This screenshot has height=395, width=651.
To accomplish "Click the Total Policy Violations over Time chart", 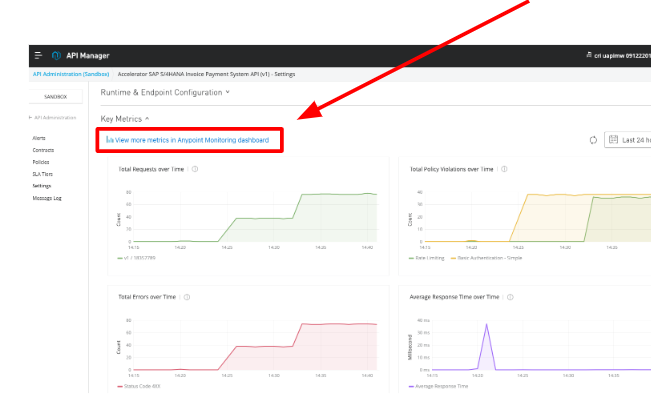I will tap(538, 217).
